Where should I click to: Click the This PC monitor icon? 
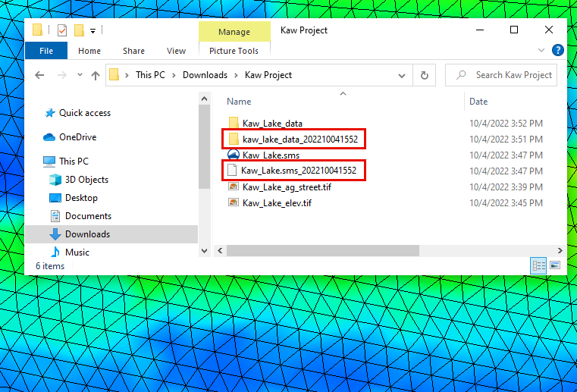pos(49,162)
